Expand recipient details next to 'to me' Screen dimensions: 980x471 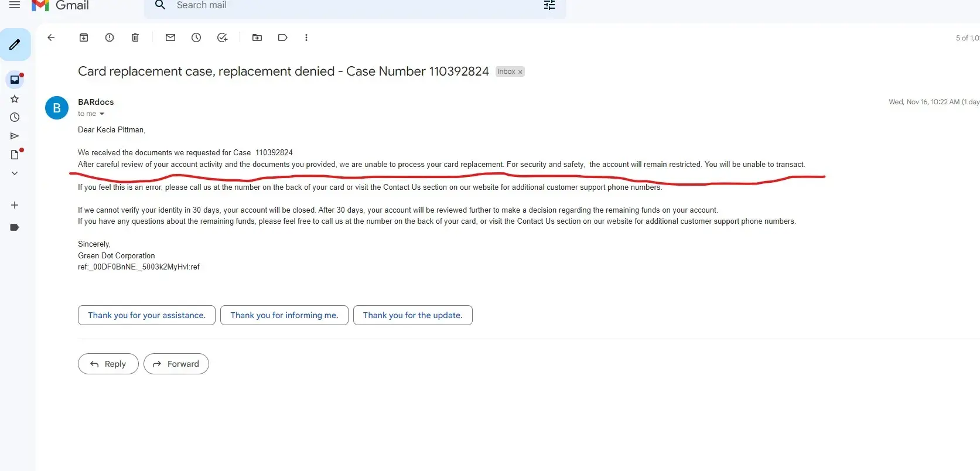[x=102, y=114]
